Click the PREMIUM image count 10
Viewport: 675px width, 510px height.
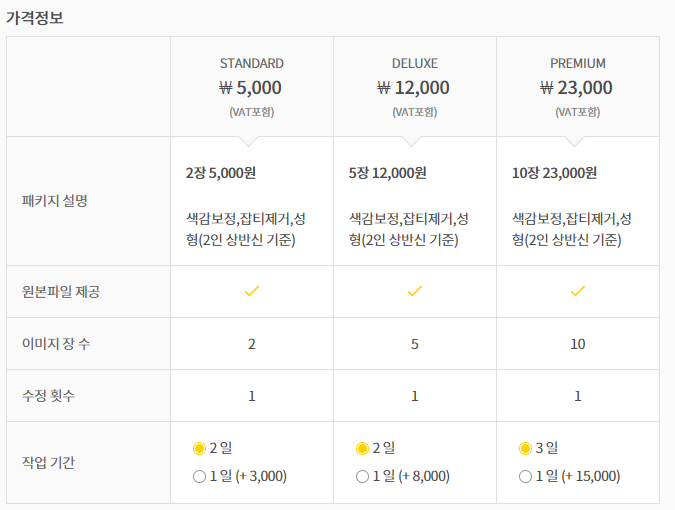click(x=578, y=344)
